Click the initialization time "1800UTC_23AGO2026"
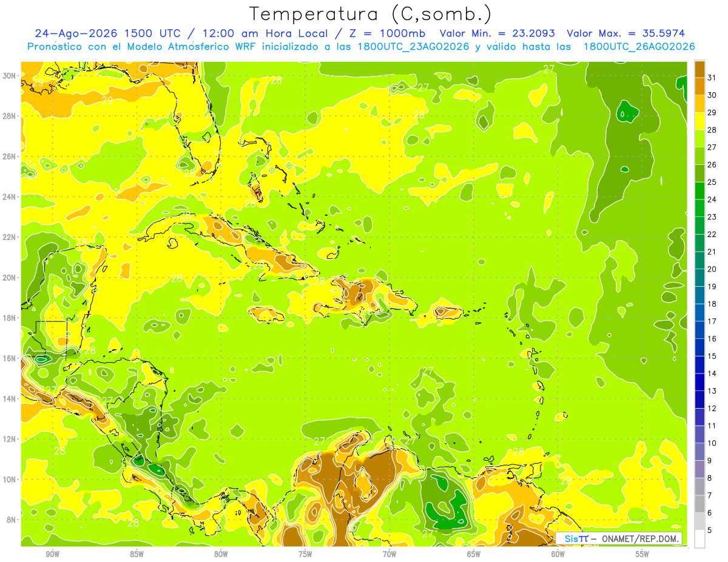 point(410,47)
